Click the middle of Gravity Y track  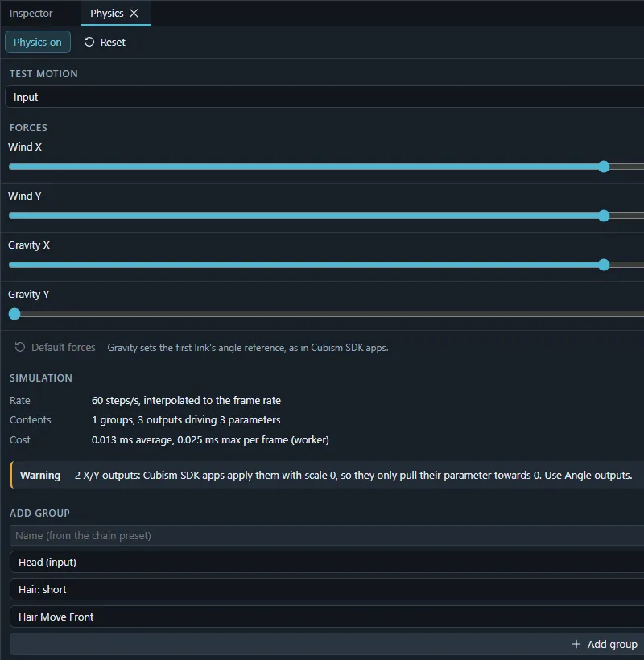(x=326, y=314)
